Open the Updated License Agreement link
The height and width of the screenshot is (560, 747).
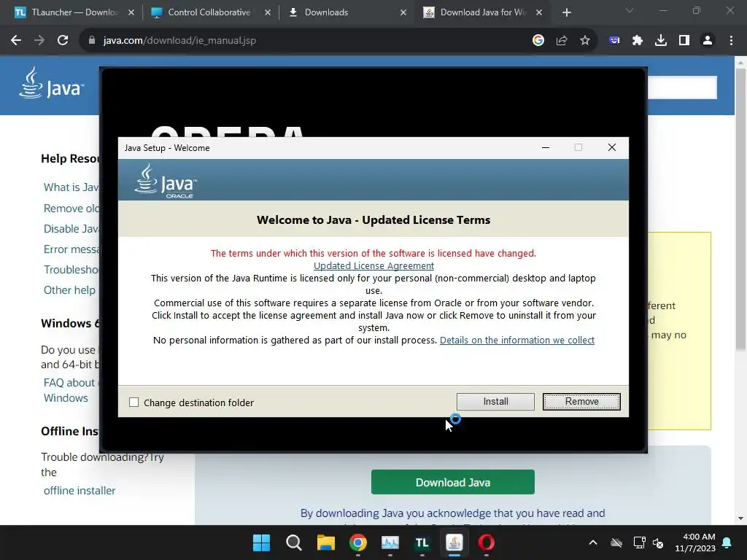[373, 265]
